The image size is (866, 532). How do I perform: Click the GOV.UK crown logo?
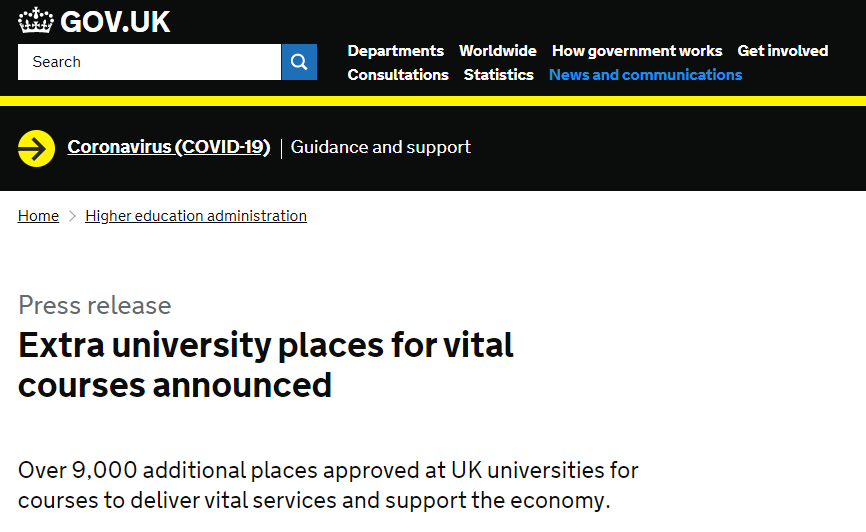tap(36, 21)
